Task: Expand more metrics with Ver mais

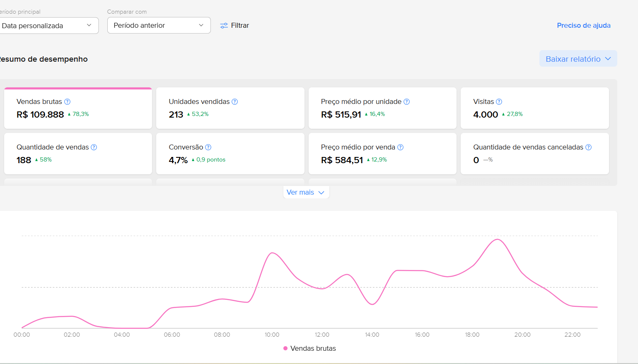Action: [306, 193]
